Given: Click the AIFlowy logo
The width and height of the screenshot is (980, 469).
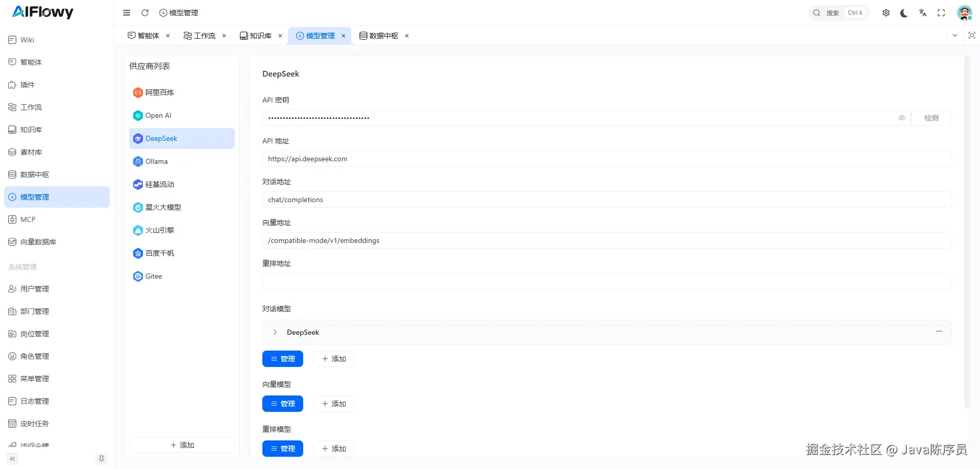Looking at the screenshot, I should (x=43, y=12).
